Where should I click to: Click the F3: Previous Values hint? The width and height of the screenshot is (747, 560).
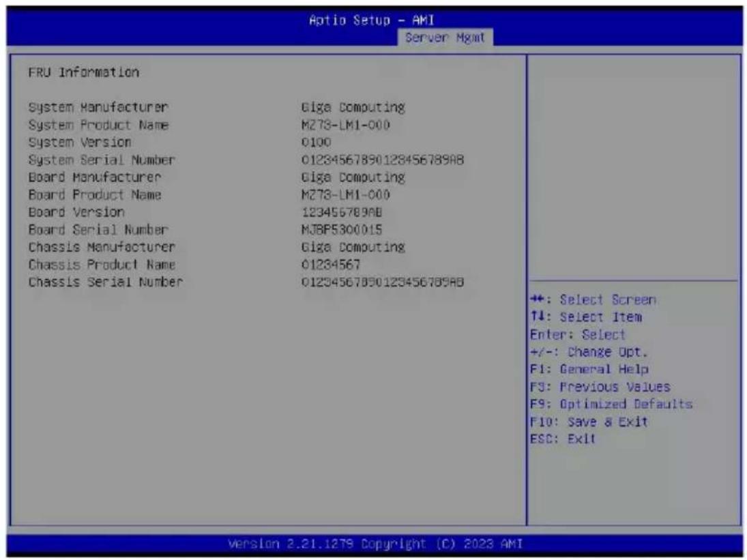tap(600, 387)
